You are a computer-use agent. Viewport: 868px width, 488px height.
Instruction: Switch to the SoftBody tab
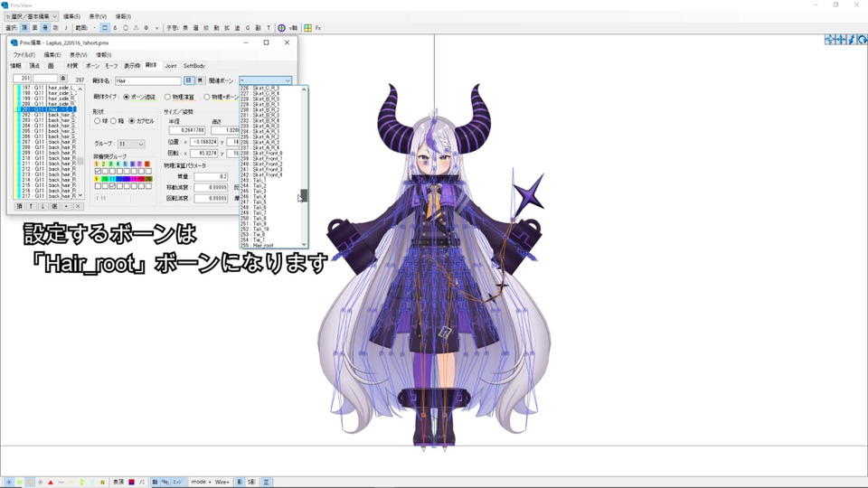(194, 66)
